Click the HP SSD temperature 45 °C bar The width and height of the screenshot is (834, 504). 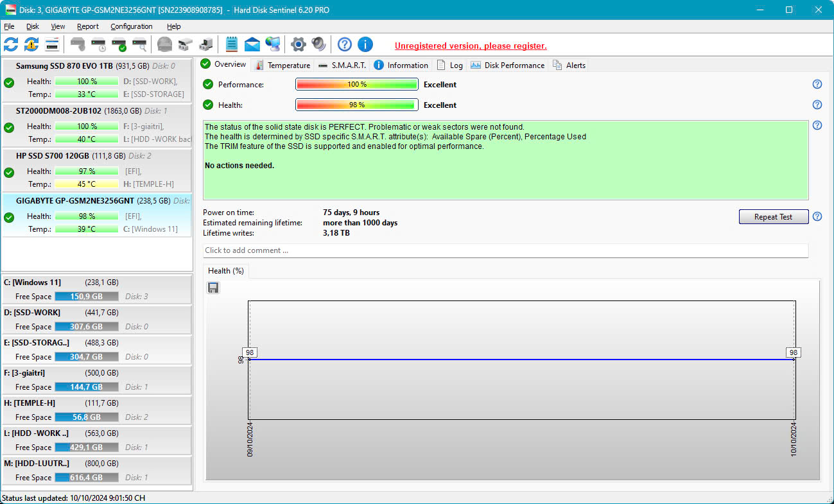click(x=87, y=184)
